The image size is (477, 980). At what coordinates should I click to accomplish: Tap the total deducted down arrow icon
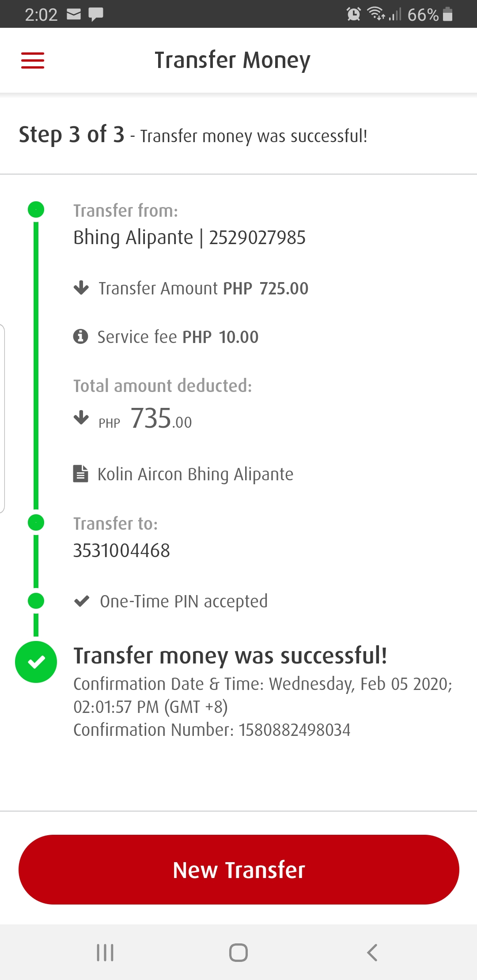(81, 417)
